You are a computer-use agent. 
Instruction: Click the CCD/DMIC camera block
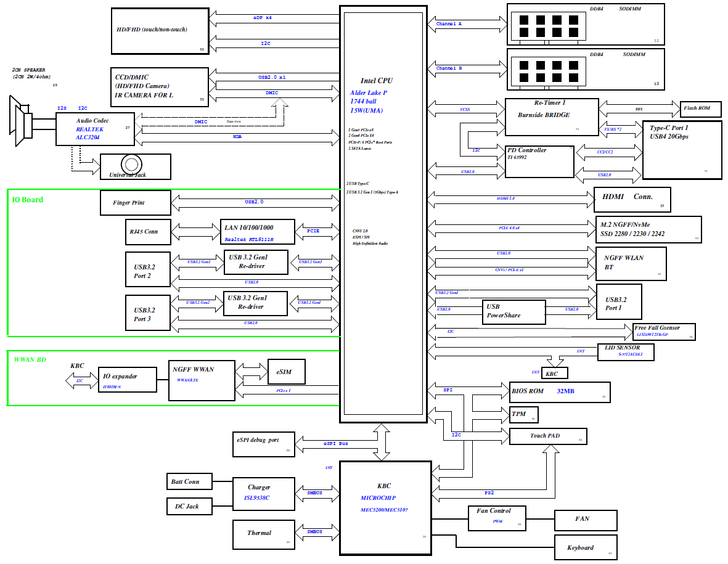point(159,87)
